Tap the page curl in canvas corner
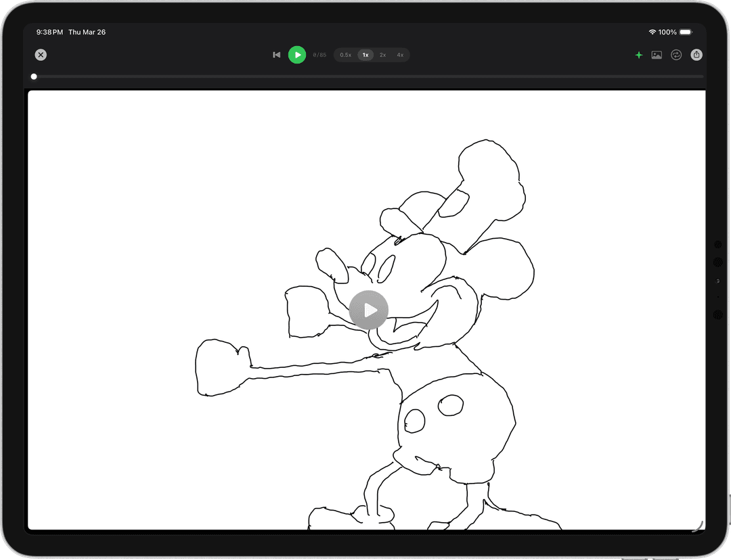 point(699,524)
